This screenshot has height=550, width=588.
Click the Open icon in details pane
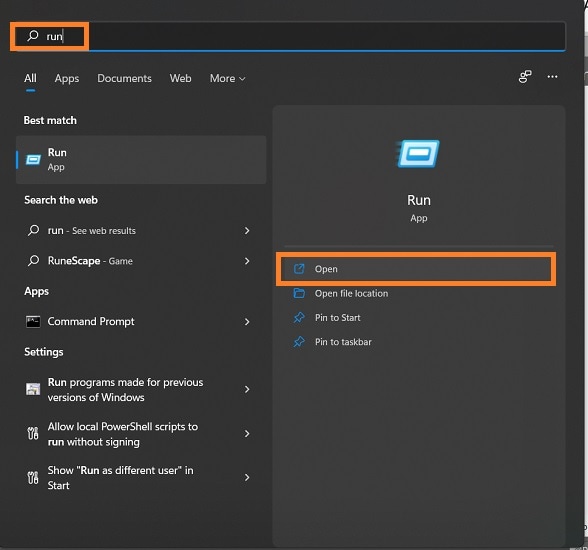[x=299, y=269]
